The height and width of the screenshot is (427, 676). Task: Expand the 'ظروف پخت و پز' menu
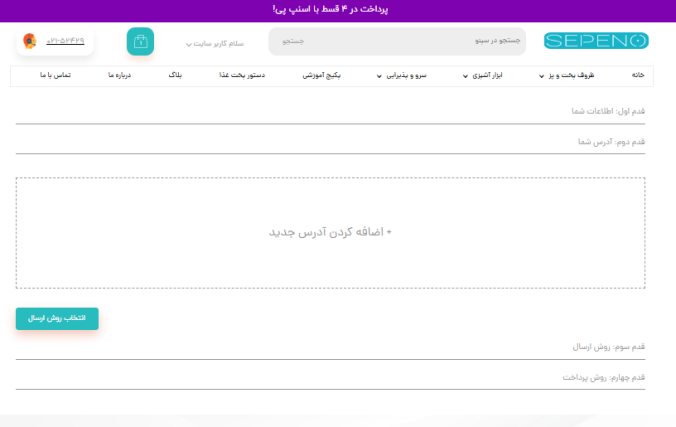tap(566, 75)
